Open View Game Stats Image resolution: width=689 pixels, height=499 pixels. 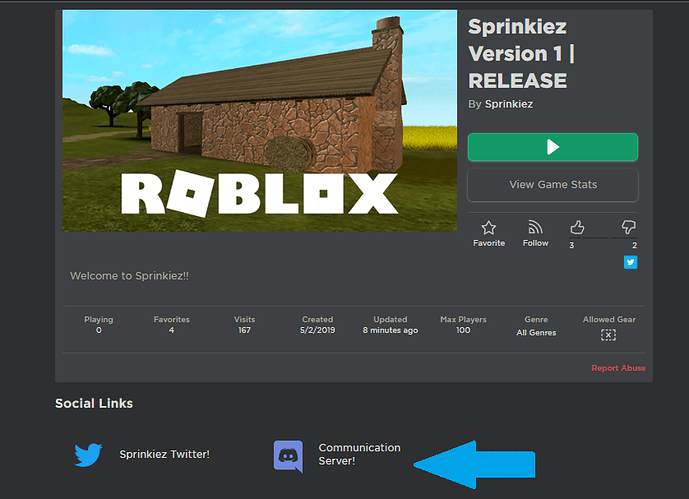coord(553,184)
